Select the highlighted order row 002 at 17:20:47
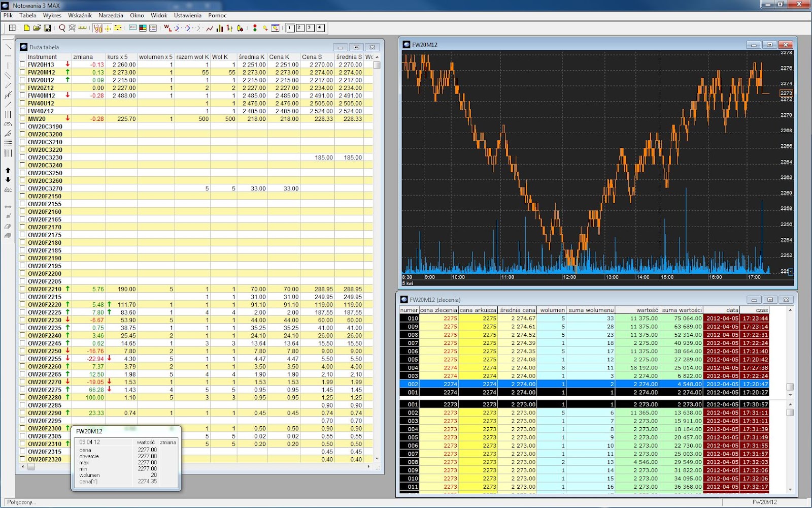Image resolution: width=812 pixels, height=508 pixels. pyautogui.click(x=584, y=384)
